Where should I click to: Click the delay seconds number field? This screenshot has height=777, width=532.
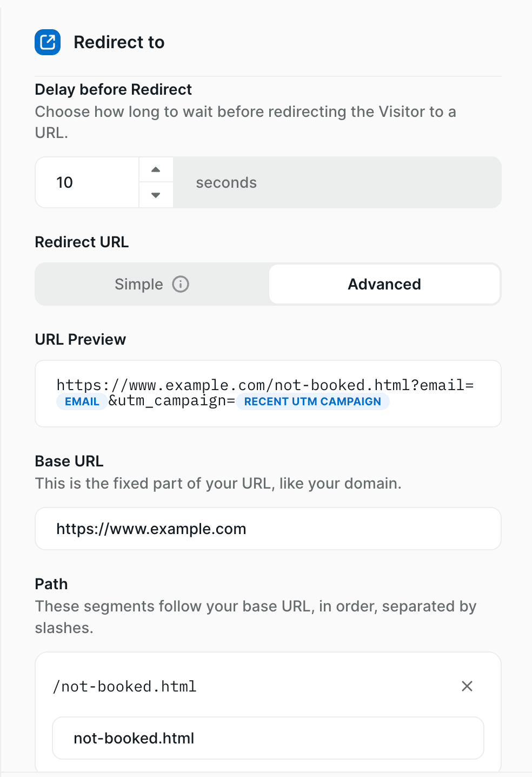click(88, 182)
